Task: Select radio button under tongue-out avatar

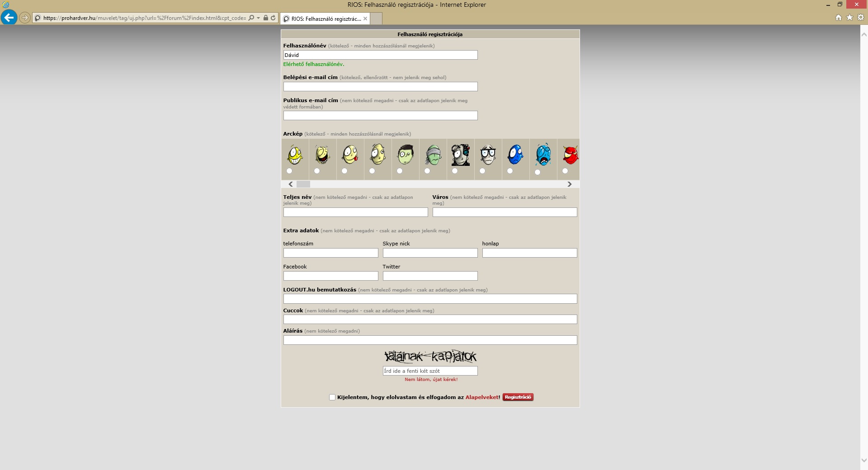Action: 344,171
